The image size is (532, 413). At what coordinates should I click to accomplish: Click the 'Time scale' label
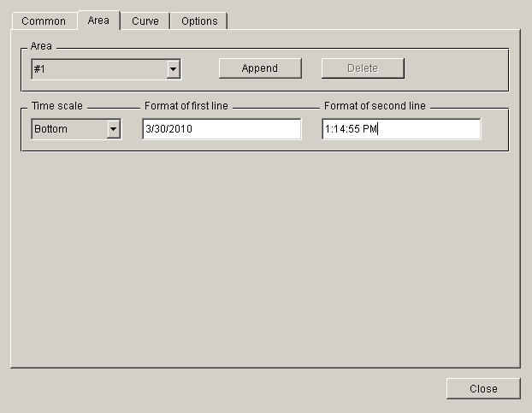57,106
